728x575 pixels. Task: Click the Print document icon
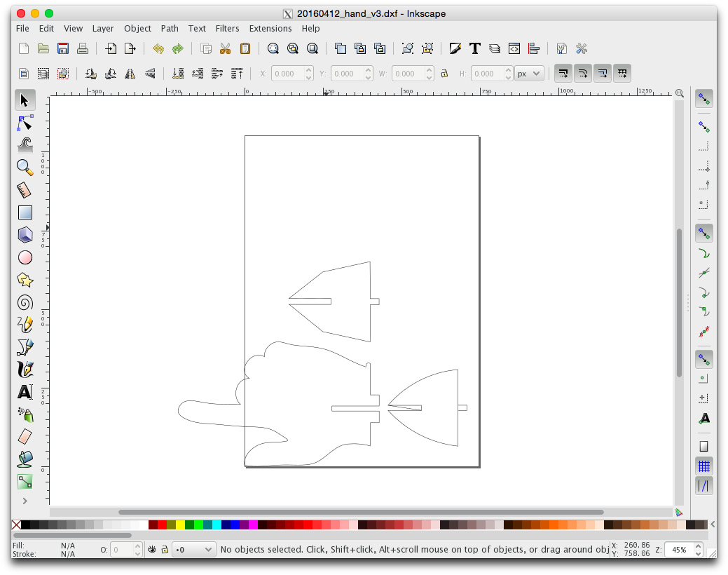coord(83,48)
